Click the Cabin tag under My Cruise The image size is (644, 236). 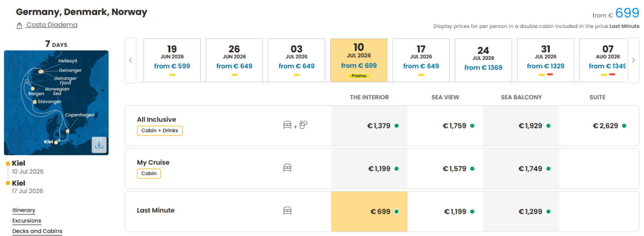(x=149, y=173)
